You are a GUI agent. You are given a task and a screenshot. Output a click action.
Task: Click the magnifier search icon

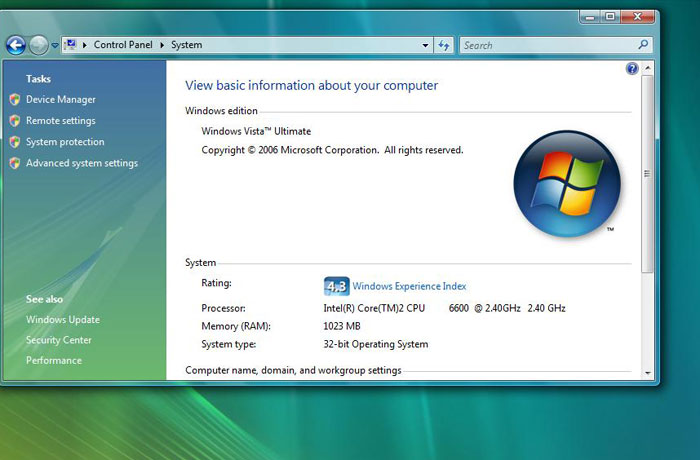(643, 45)
